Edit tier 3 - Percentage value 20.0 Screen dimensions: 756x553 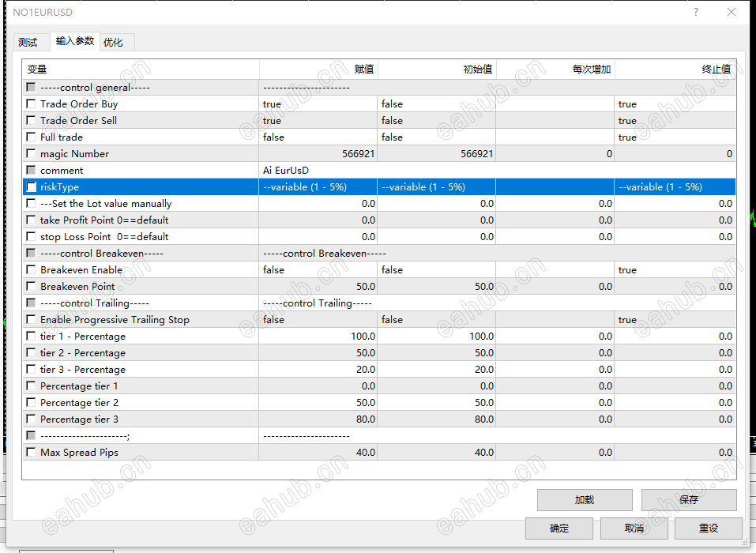318,369
